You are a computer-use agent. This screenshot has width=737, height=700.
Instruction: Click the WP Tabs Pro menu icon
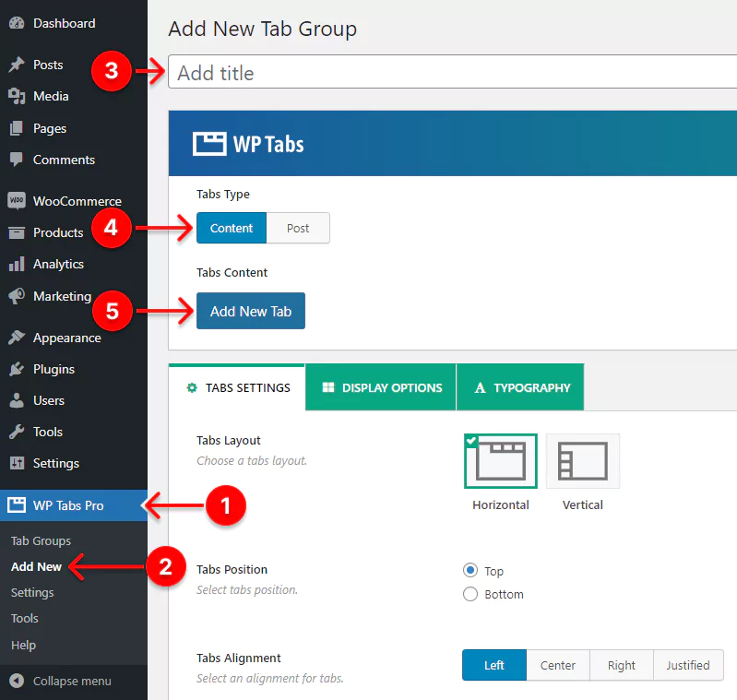point(17,505)
